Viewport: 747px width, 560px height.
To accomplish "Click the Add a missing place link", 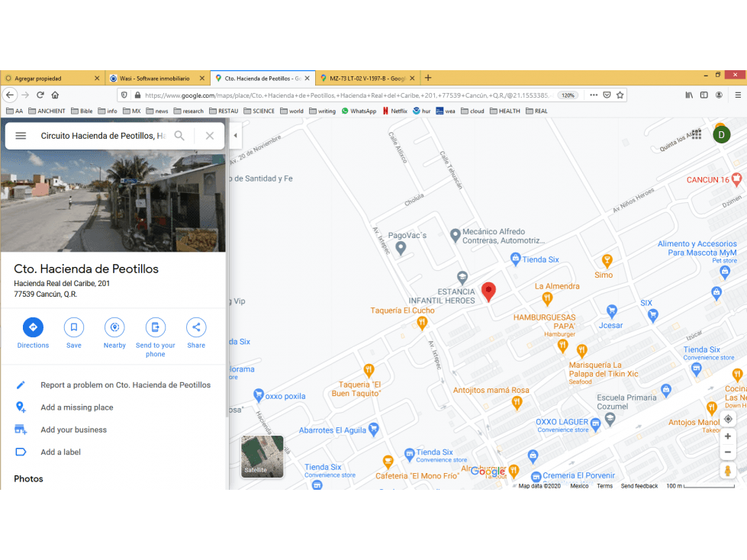I will (x=77, y=407).
